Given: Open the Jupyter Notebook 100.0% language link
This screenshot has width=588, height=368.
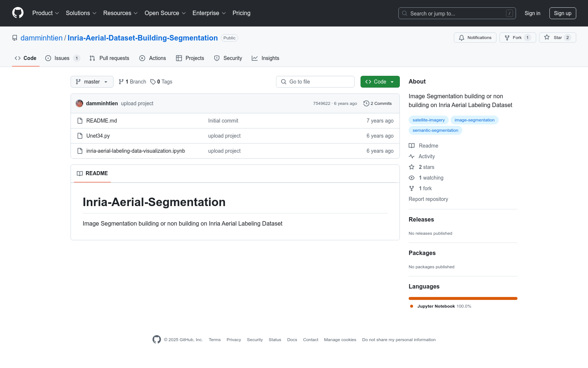Looking at the screenshot, I should click(441, 306).
